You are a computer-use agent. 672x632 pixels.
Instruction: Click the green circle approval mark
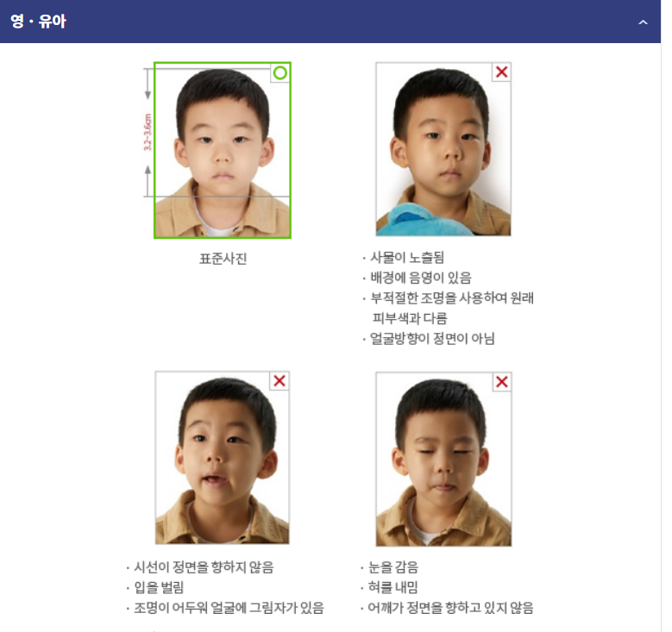[x=280, y=72]
